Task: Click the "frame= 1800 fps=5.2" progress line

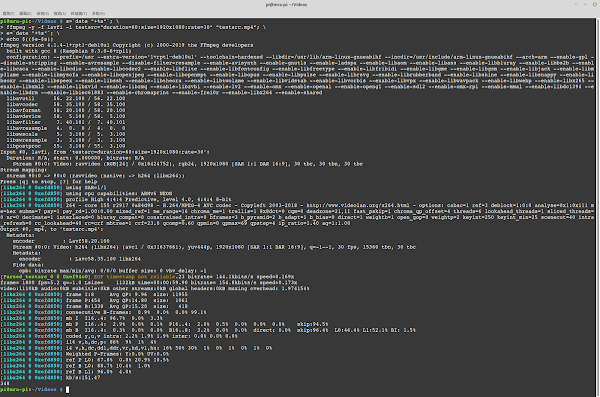Action: click(x=148, y=283)
